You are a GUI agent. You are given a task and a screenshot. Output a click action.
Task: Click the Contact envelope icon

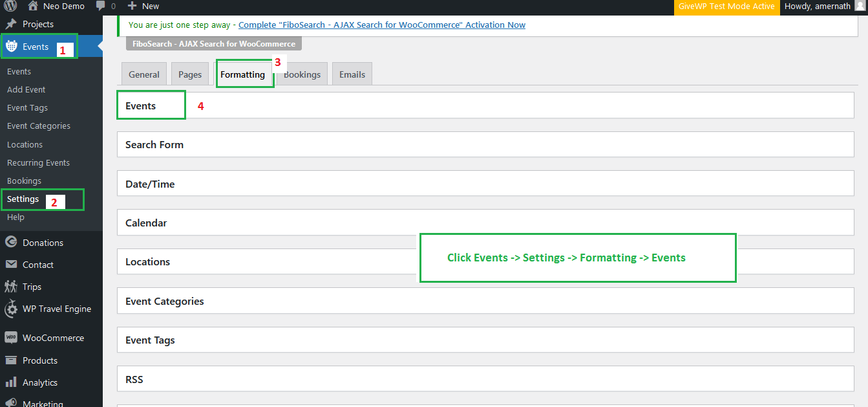pos(11,265)
